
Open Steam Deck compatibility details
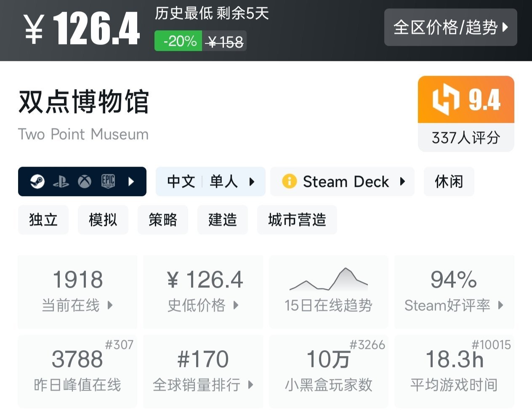tap(342, 181)
